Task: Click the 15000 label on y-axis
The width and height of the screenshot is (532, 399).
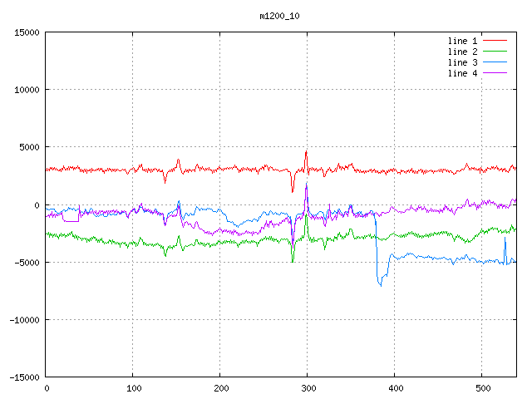Action: (x=27, y=32)
